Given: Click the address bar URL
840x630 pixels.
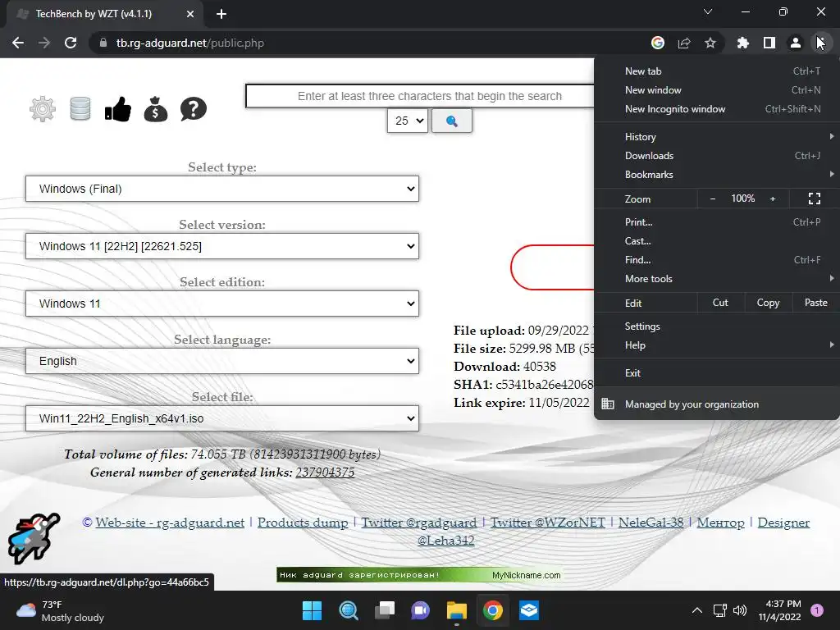Looking at the screenshot, I should pos(190,43).
